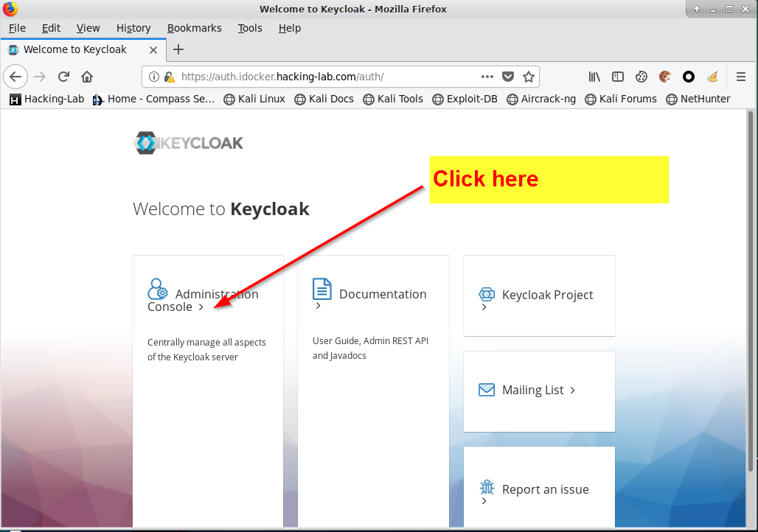
Task: Open the Firefox home page
Action: pyautogui.click(x=87, y=77)
